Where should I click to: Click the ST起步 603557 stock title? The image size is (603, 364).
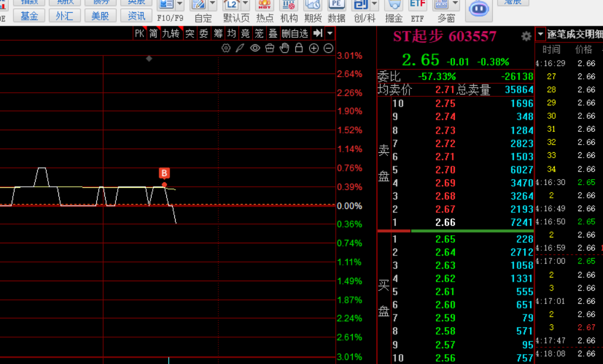[x=445, y=37]
